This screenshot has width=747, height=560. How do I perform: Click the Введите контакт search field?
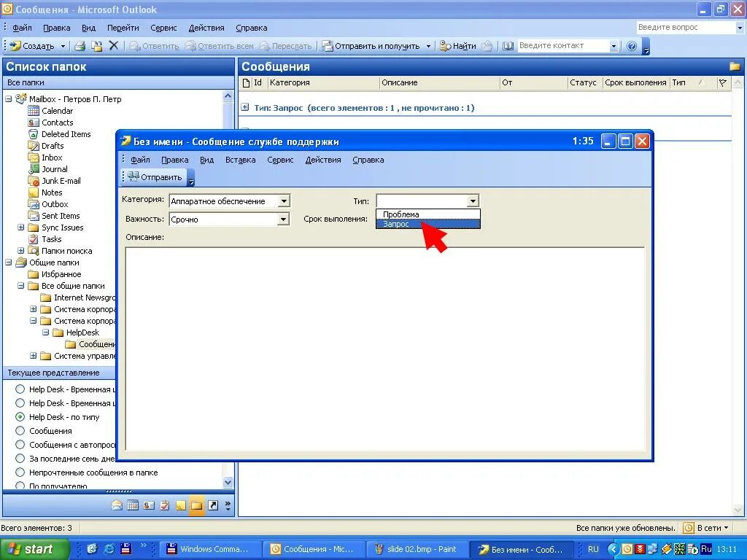click(563, 46)
